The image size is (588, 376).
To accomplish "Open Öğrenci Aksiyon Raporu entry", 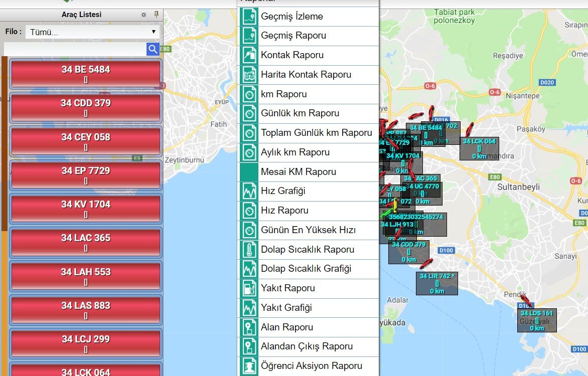I will 308,366.
